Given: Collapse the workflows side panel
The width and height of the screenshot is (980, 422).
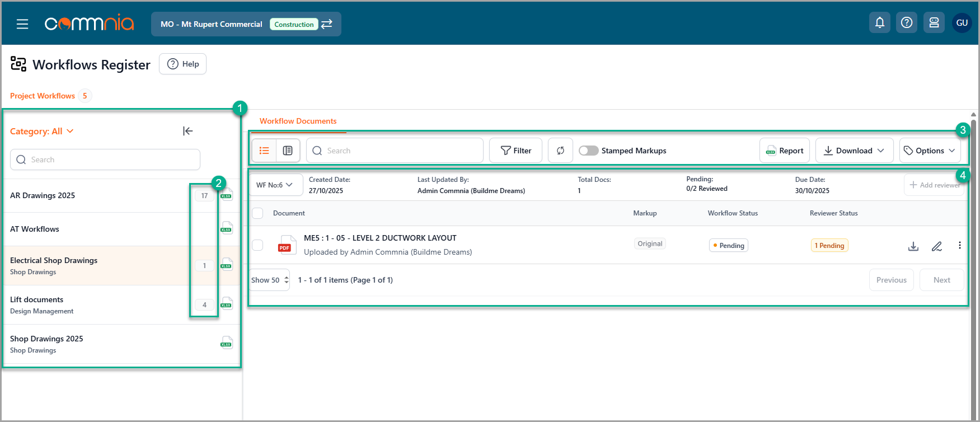Looking at the screenshot, I should (x=187, y=131).
